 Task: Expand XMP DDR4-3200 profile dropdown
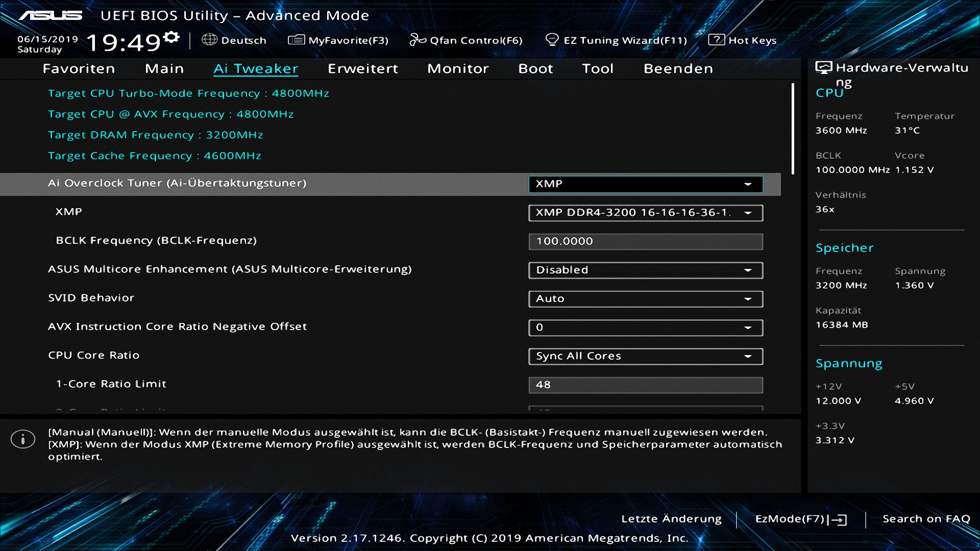(645, 213)
